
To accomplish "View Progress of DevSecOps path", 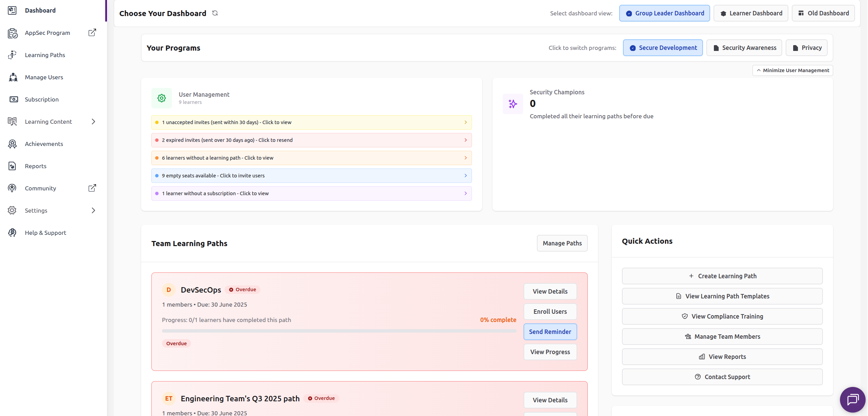I will 550,352.
